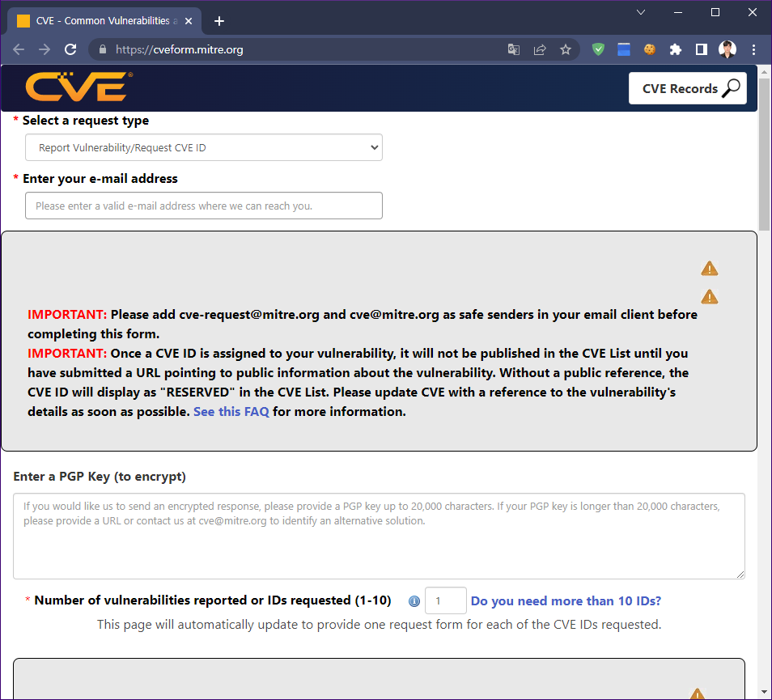Click the number of IDs field
The height and width of the screenshot is (700, 772).
[x=446, y=600]
